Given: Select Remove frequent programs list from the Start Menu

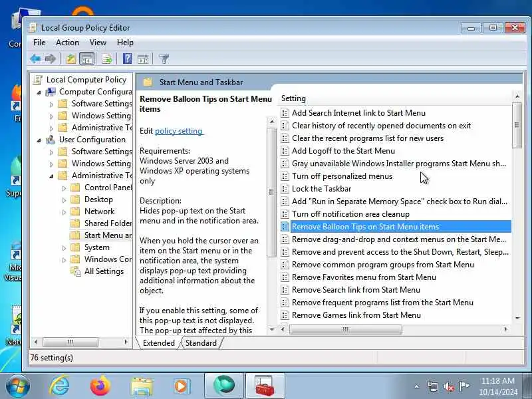Looking at the screenshot, I should (382, 303).
